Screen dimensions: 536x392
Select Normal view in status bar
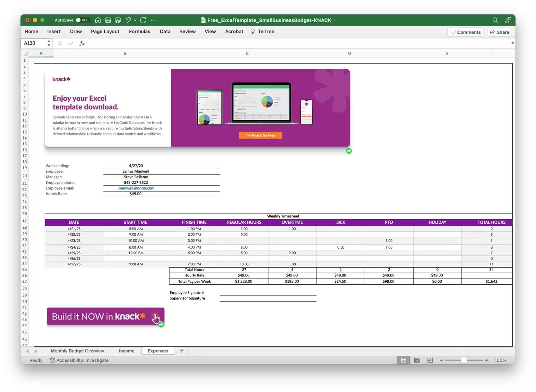[403, 360]
